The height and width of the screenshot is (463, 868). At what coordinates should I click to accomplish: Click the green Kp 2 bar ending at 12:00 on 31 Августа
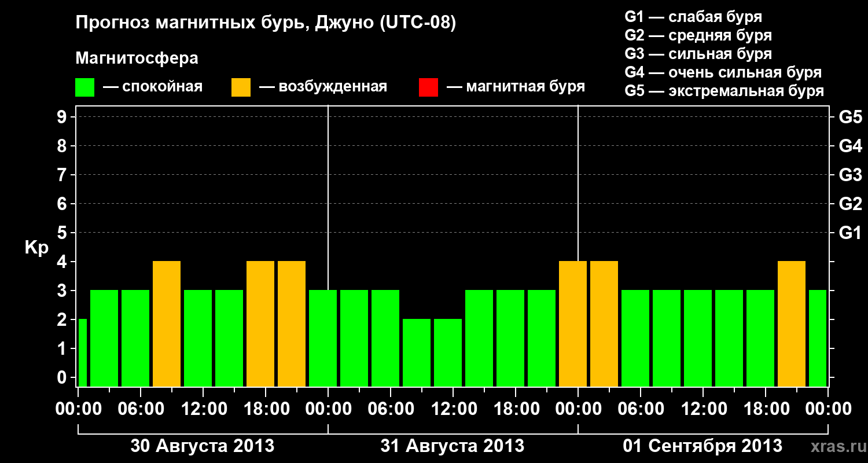tap(448, 353)
